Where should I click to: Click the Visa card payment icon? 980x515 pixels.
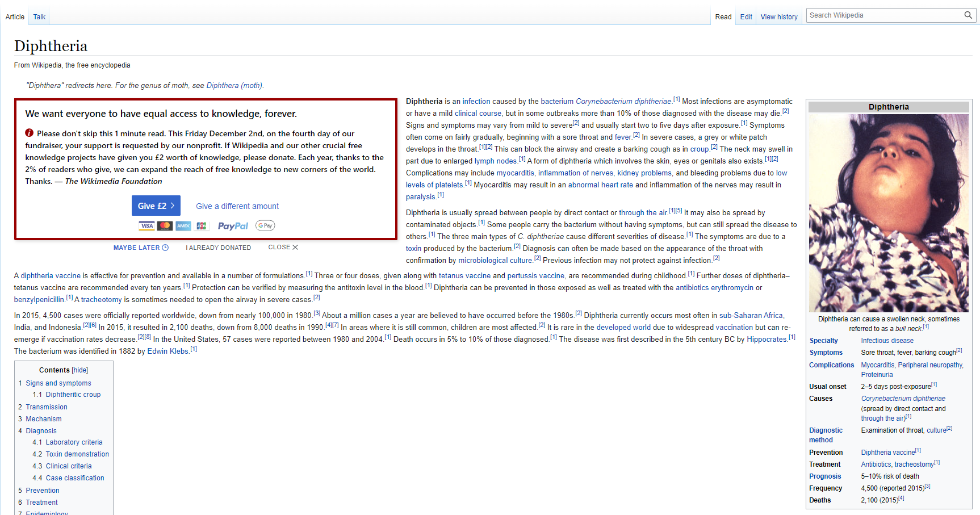[x=147, y=226]
